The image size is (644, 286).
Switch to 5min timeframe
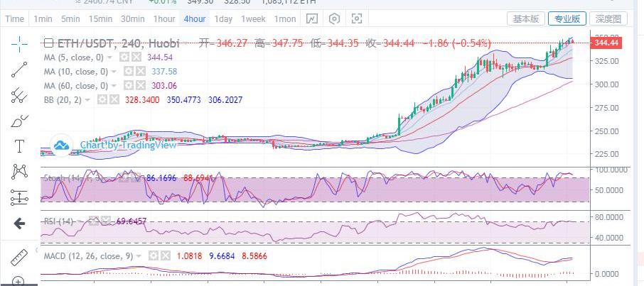click(70, 19)
